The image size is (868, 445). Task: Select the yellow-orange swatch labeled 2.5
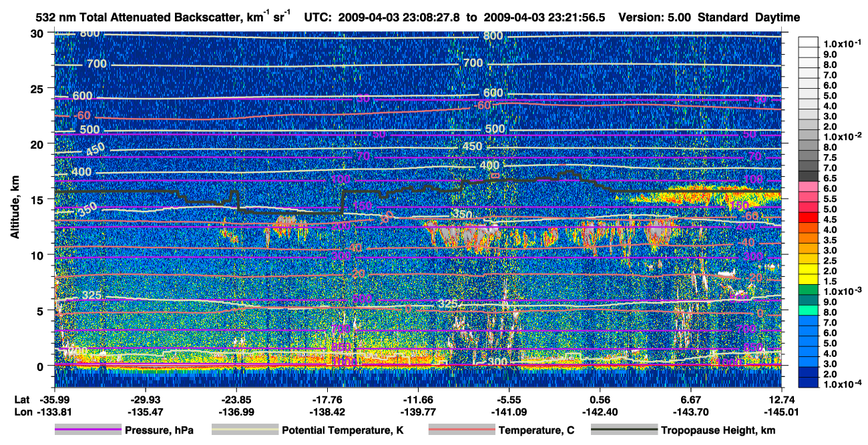(809, 260)
